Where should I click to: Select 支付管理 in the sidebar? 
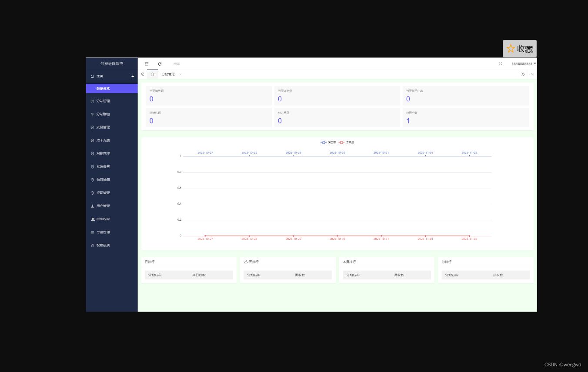(x=103, y=127)
